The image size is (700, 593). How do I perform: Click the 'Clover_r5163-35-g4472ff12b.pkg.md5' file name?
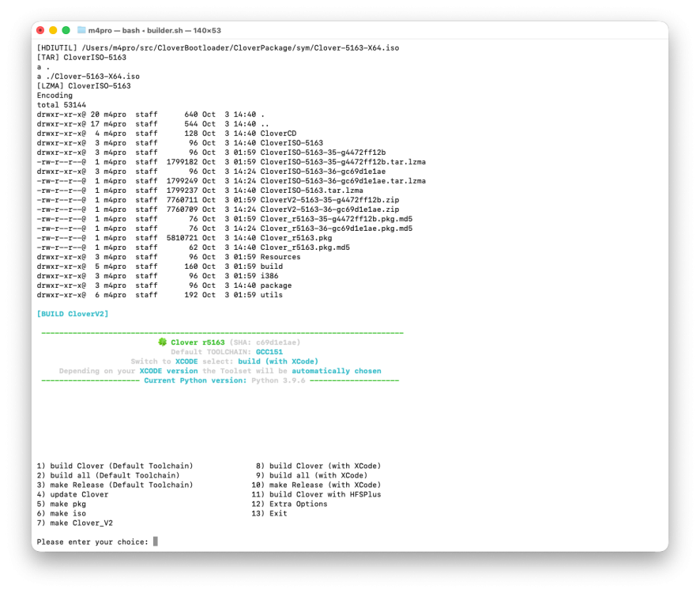coord(336,218)
